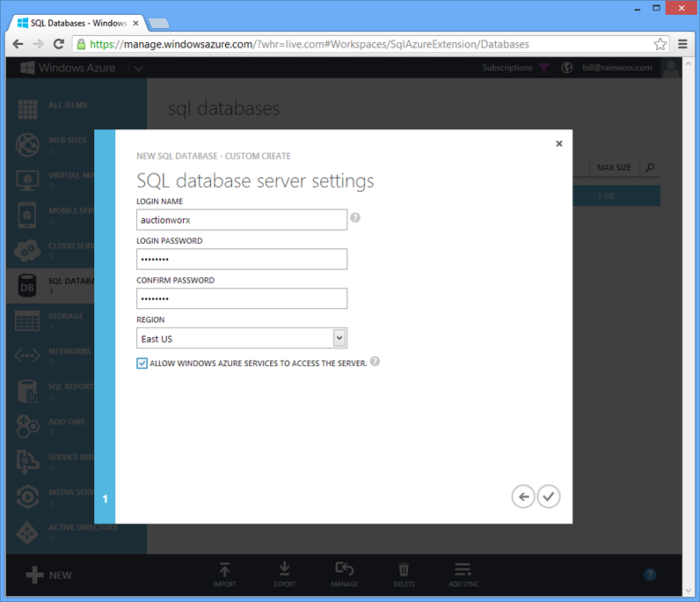Open the SQL Reporting icon
The image size is (700, 602).
tap(27, 391)
